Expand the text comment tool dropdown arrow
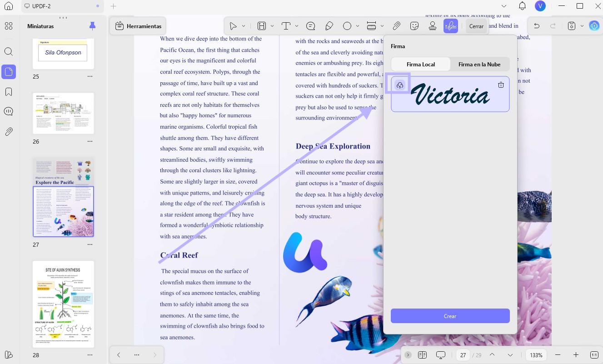Viewport: 603px width, 364px height. point(297,26)
